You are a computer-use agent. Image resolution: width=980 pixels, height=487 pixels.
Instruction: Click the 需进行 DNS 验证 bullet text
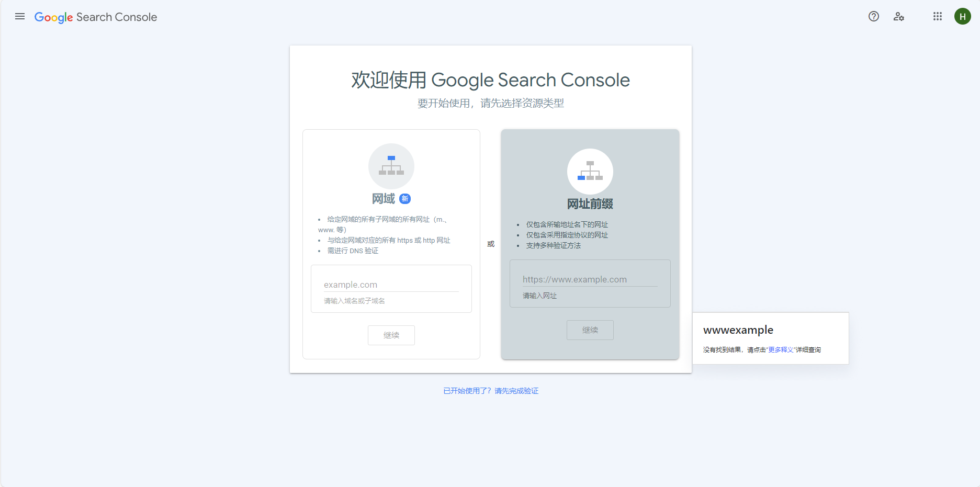click(353, 251)
